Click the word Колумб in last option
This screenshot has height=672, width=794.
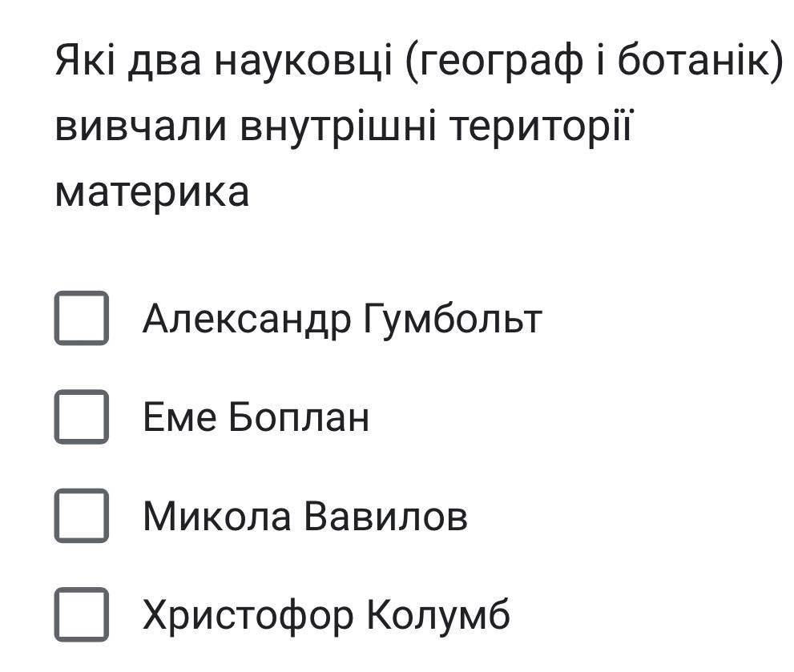[438, 615]
